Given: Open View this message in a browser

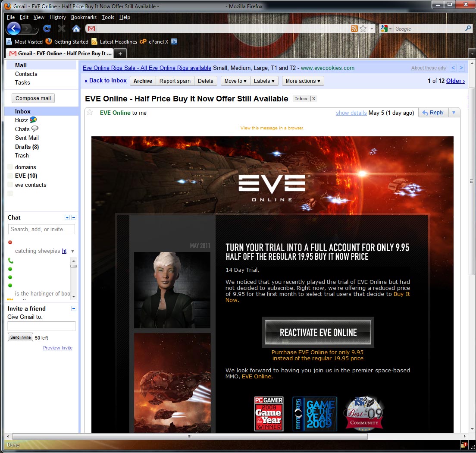Looking at the screenshot, I should click(x=272, y=128).
